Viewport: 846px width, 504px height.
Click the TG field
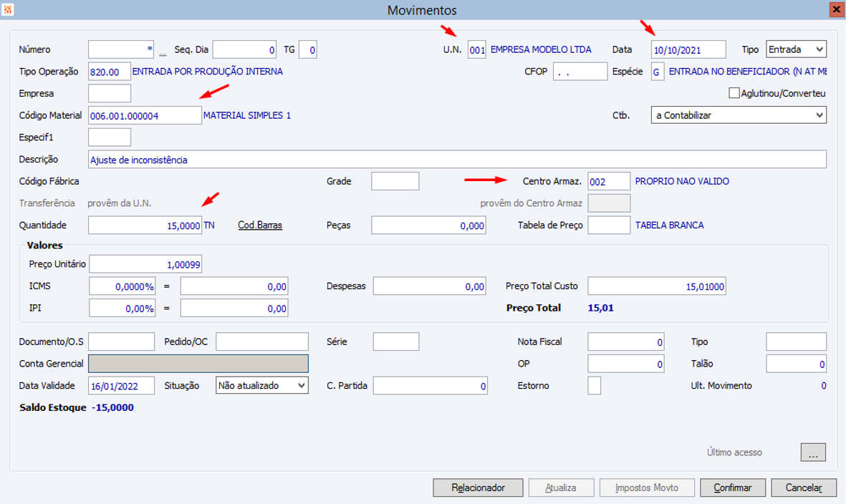[307, 49]
